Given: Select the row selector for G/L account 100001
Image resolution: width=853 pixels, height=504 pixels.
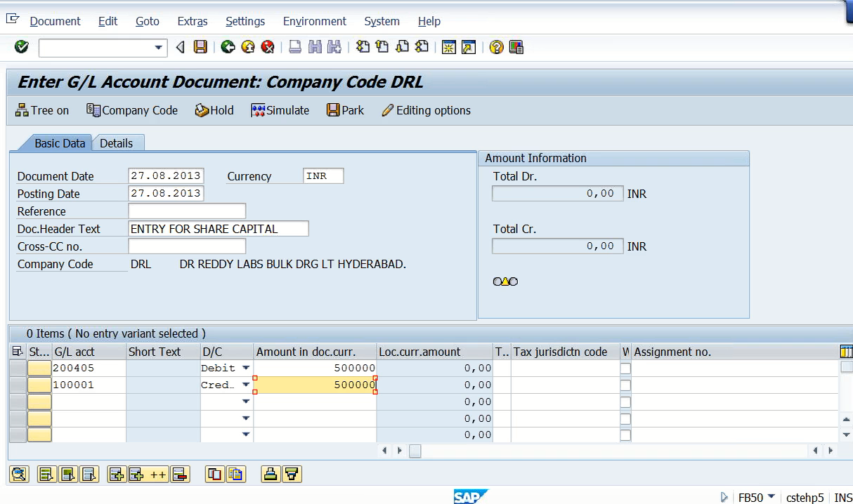Looking at the screenshot, I should pyautogui.click(x=18, y=385).
